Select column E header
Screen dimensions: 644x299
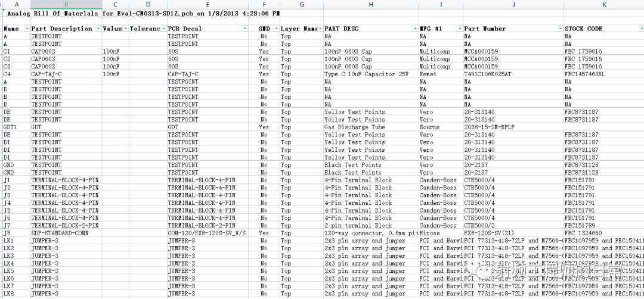pos(207,4)
